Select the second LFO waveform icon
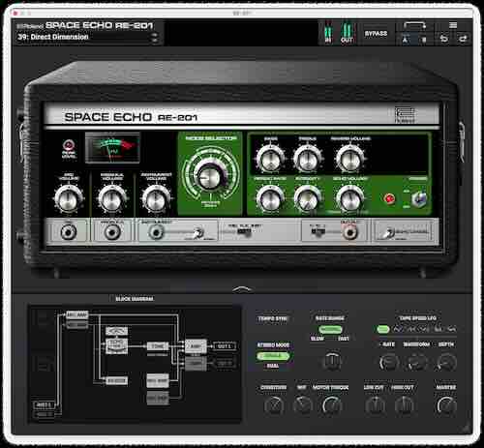The height and width of the screenshot is (448, 484). click(x=411, y=329)
